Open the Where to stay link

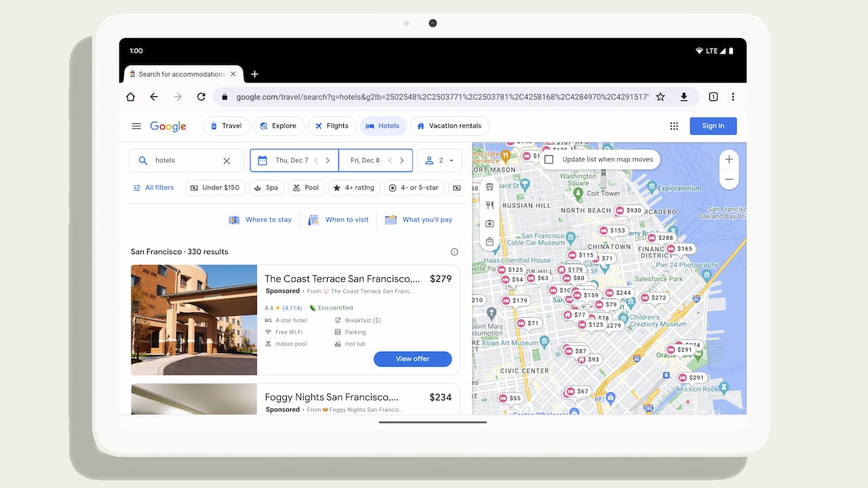pyautogui.click(x=260, y=220)
